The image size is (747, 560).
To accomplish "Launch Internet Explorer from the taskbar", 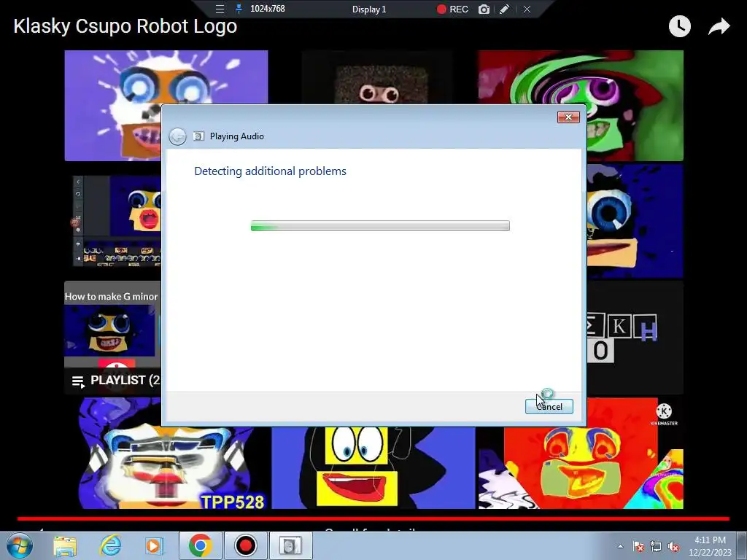I will pyautogui.click(x=110, y=545).
